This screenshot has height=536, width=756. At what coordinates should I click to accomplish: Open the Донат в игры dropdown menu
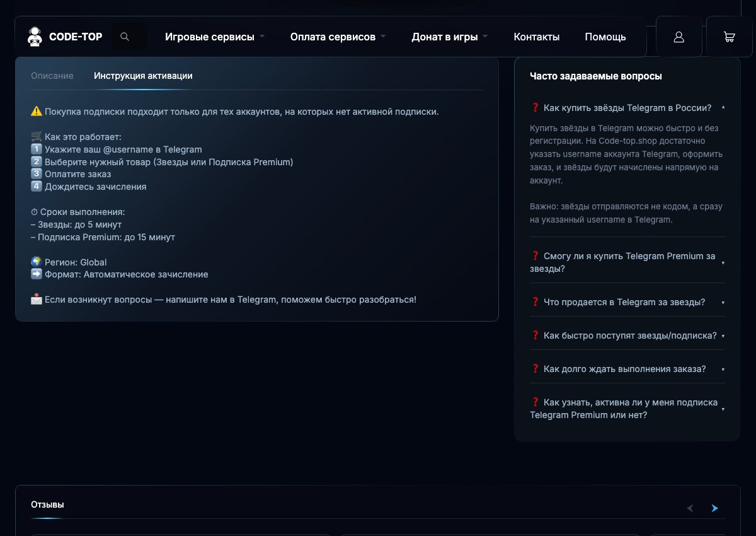tap(450, 37)
